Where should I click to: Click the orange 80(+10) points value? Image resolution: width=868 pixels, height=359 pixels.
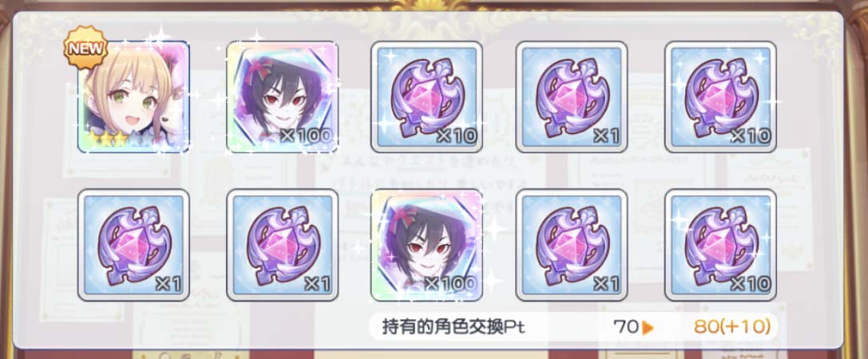click(x=731, y=327)
